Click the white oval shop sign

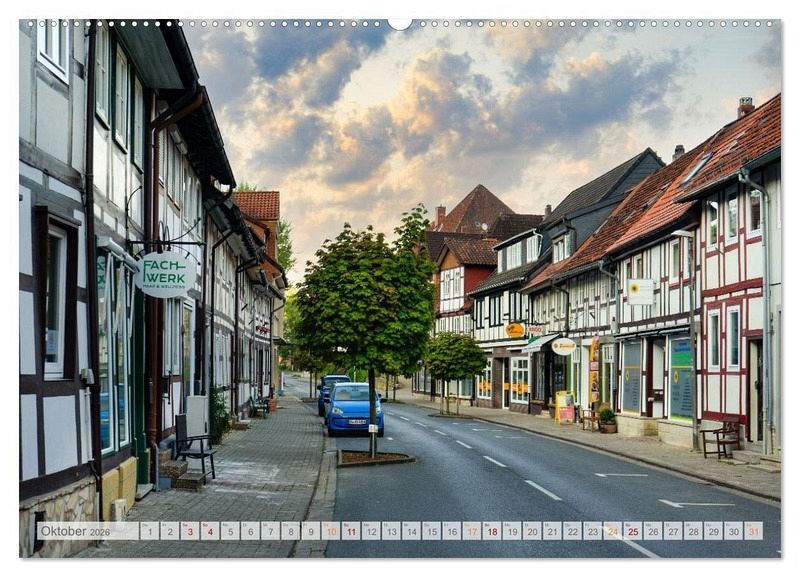(563, 346)
